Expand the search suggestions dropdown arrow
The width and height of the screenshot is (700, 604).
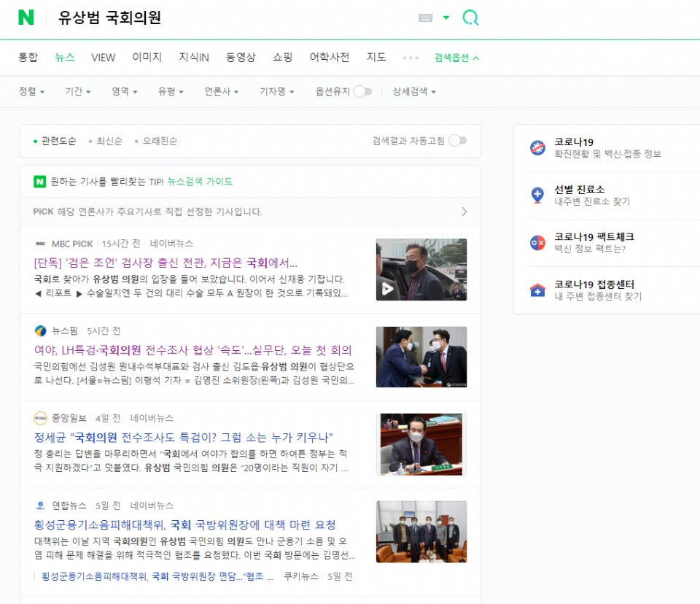pos(446,18)
